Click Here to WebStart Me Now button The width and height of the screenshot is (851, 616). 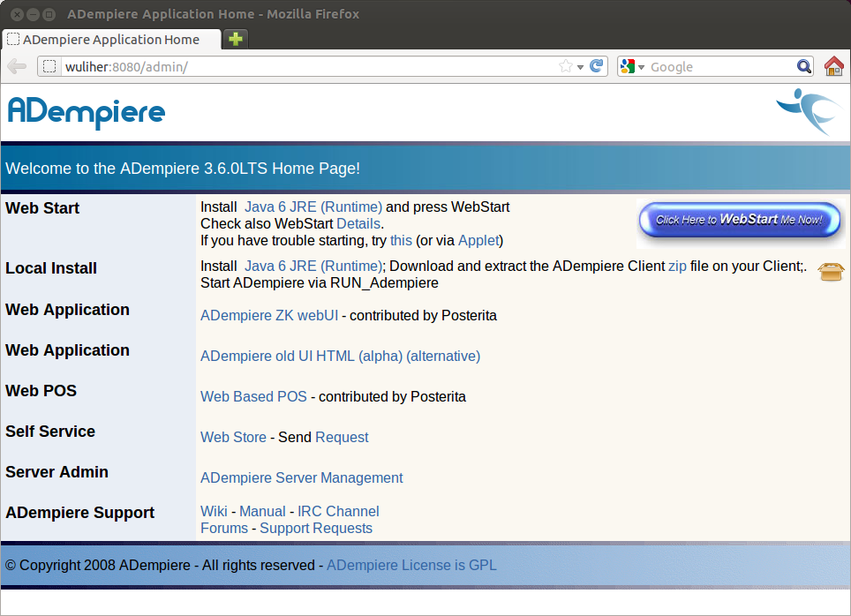tap(740, 220)
